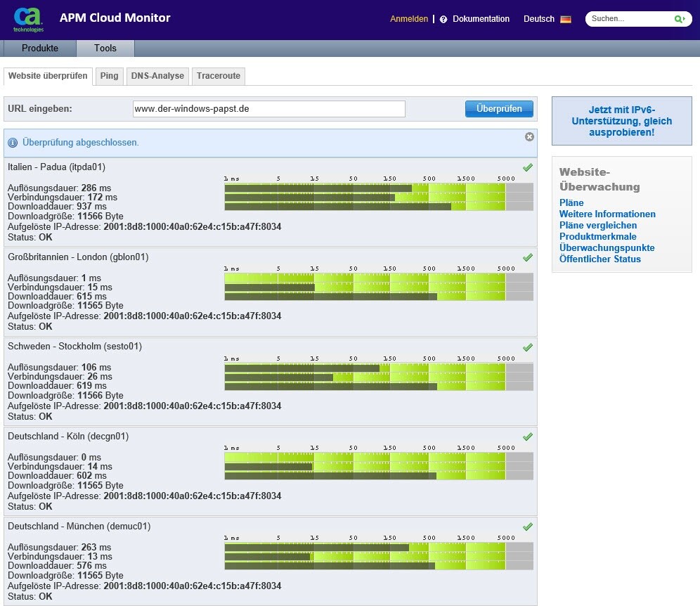Click the URL eingeben input field
The image size is (700, 606).
(268, 109)
